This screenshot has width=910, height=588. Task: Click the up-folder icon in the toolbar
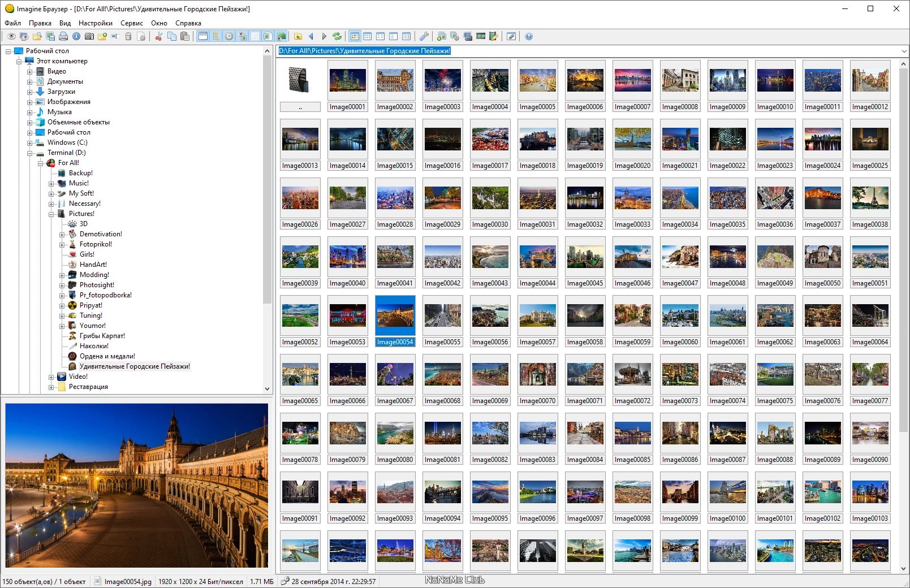tap(298, 36)
